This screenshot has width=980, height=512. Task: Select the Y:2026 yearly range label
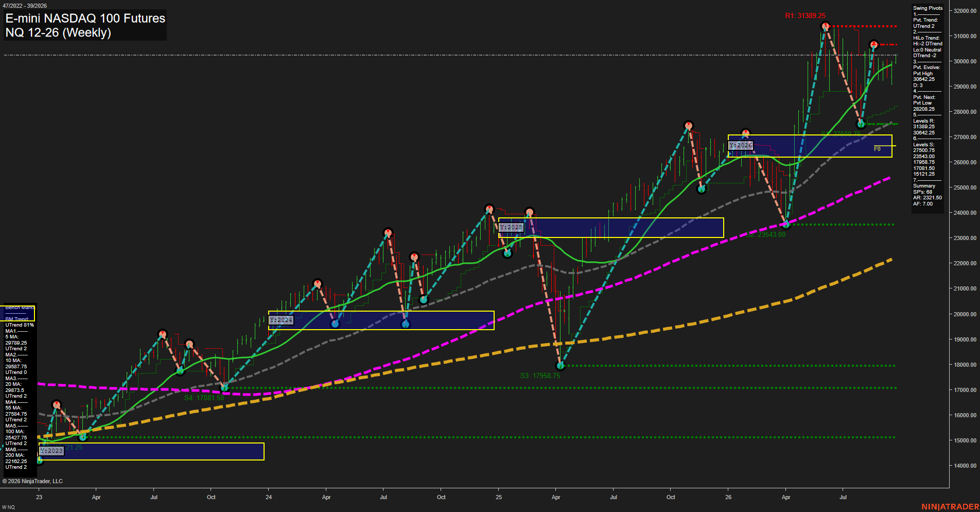pyautogui.click(x=741, y=145)
